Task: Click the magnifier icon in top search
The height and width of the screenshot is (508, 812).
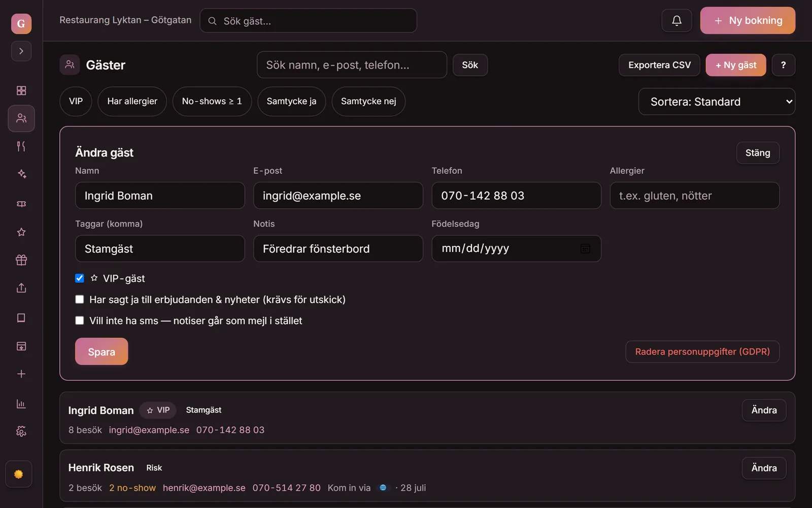Action: [213, 21]
